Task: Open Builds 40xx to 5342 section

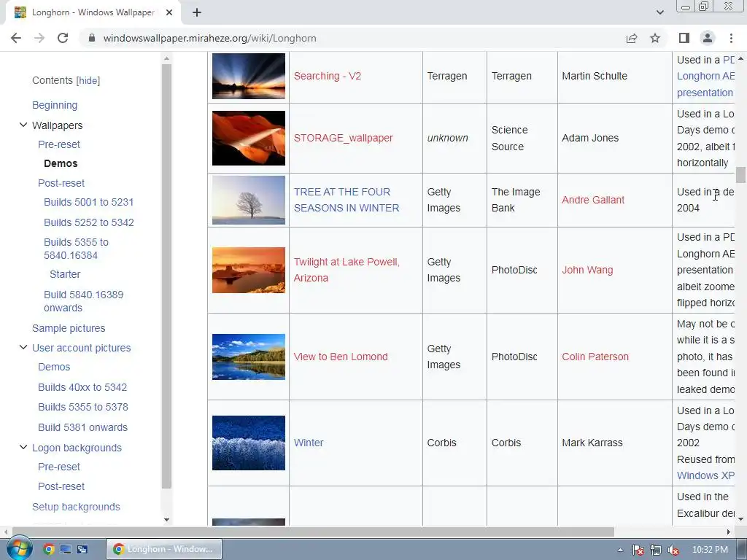Action: [x=82, y=387]
